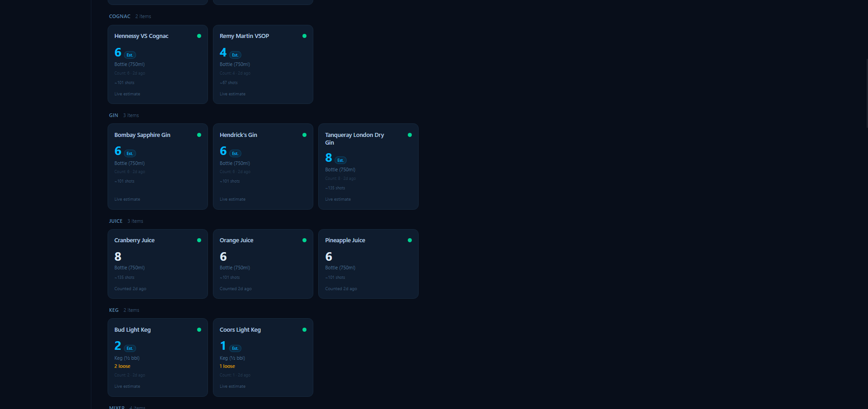The height and width of the screenshot is (409, 868).
Task: Click the green dot on Tanqueray London Dry Gin
Action: pos(410,135)
